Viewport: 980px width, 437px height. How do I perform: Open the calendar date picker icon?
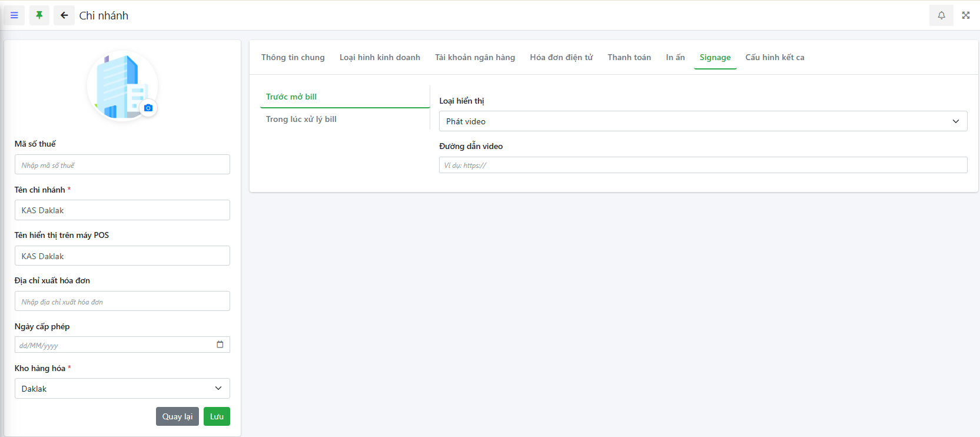pyautogui.click(x=220, y=345)
